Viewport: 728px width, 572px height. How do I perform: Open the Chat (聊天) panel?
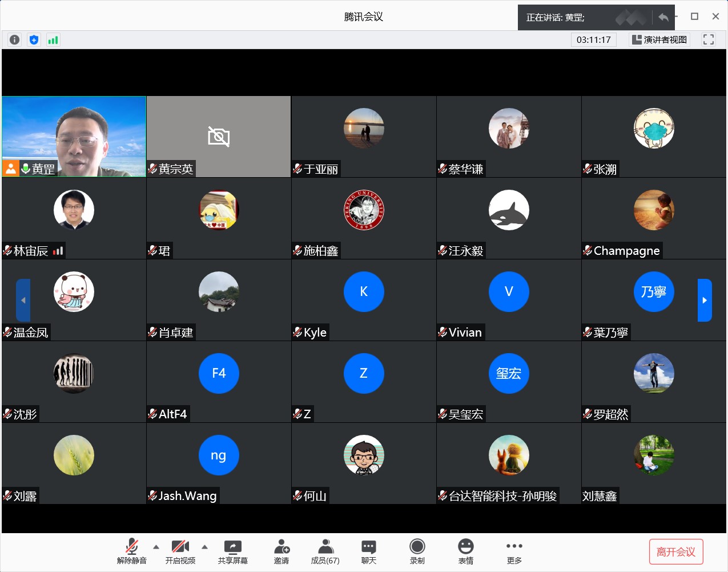point(369,552)
